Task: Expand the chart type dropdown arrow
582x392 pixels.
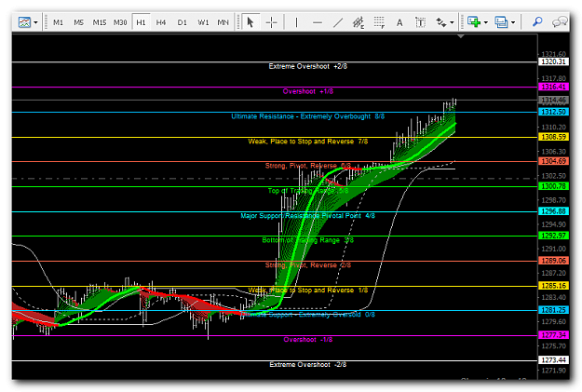Action: point(35,22)
